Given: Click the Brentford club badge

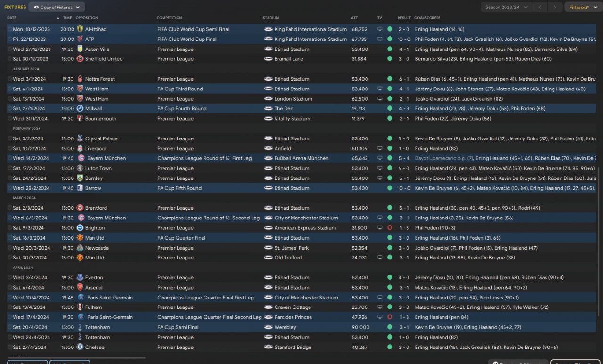Looking at the screenshot, I should 80,208.
